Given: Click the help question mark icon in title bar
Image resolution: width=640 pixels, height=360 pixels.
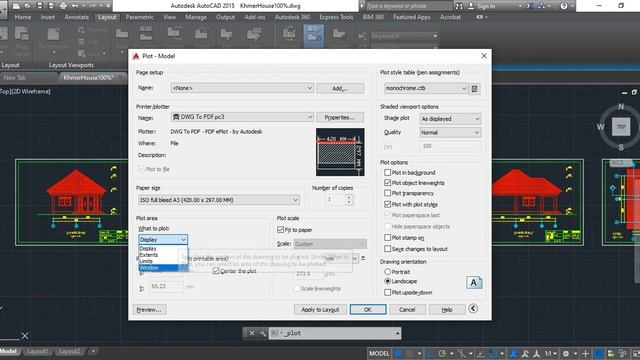Looking at the screenshot, I should coord(564,6).
